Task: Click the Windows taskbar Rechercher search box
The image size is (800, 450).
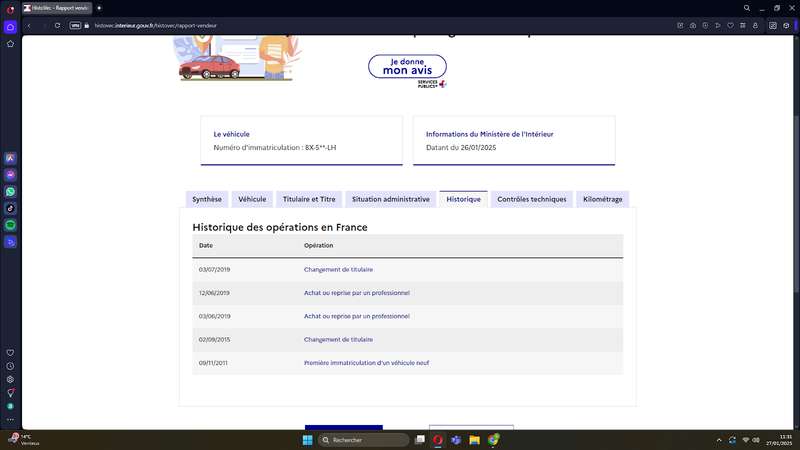Action: click(x=363, y=440)
